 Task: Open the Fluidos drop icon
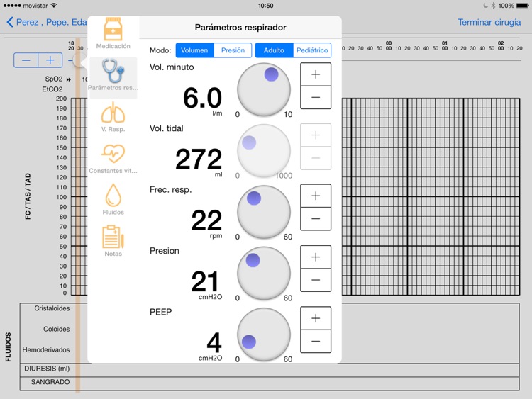pos(113,196)
